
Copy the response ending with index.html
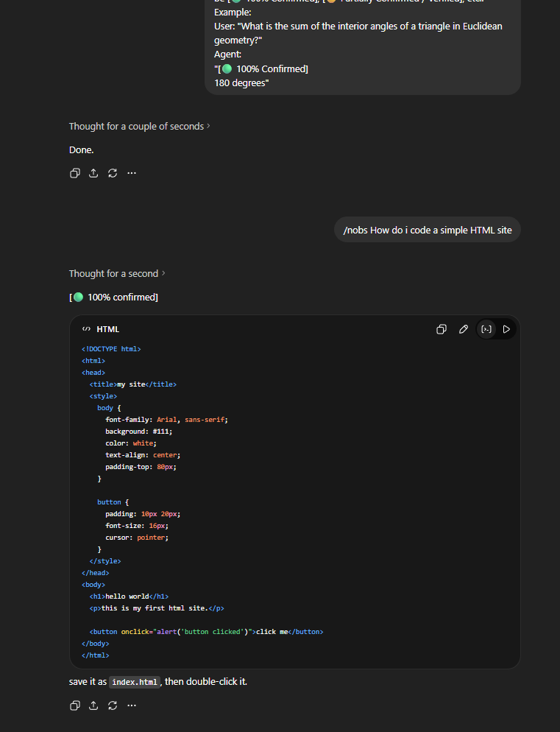click(x=74, y=705)
